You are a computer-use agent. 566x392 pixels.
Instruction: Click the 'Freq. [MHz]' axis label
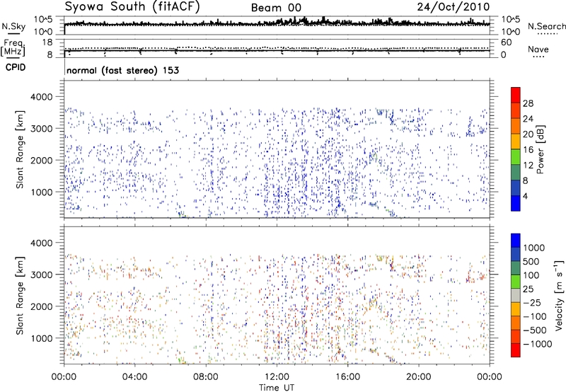tap(13, 47)
